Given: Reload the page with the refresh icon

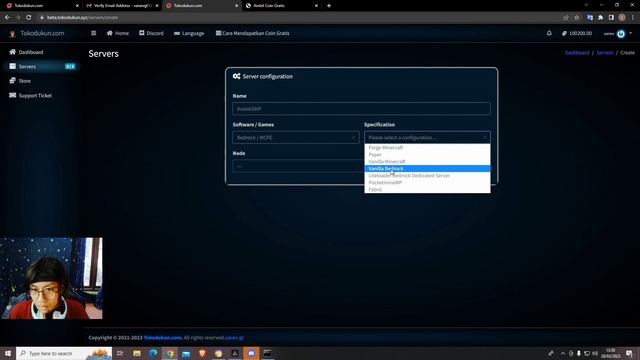Looking at the screenshot, I should tap(29, 18).
